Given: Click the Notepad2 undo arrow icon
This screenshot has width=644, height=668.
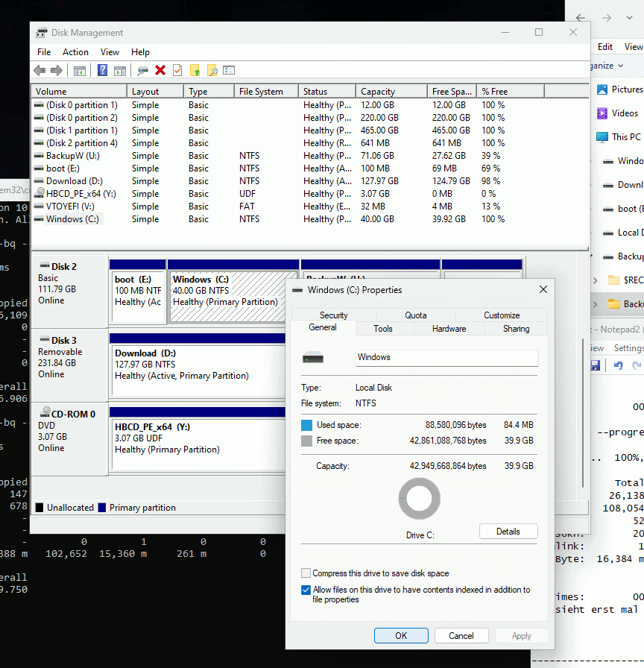Looking at the screenshot, I should point(619,365).
